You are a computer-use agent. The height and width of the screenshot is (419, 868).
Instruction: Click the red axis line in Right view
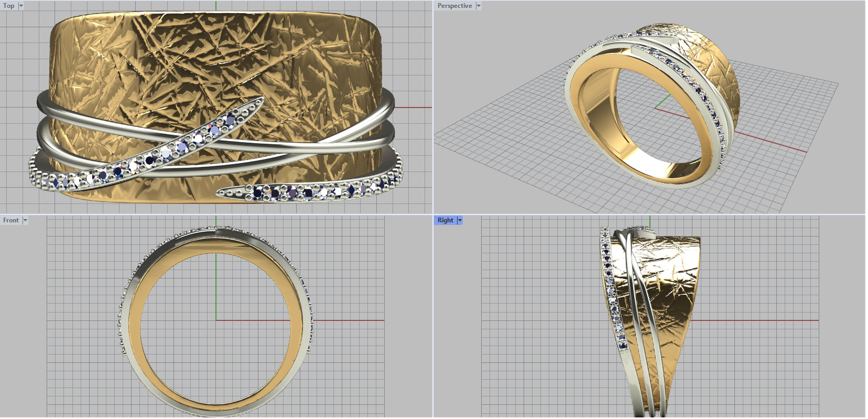coord(759,320)
